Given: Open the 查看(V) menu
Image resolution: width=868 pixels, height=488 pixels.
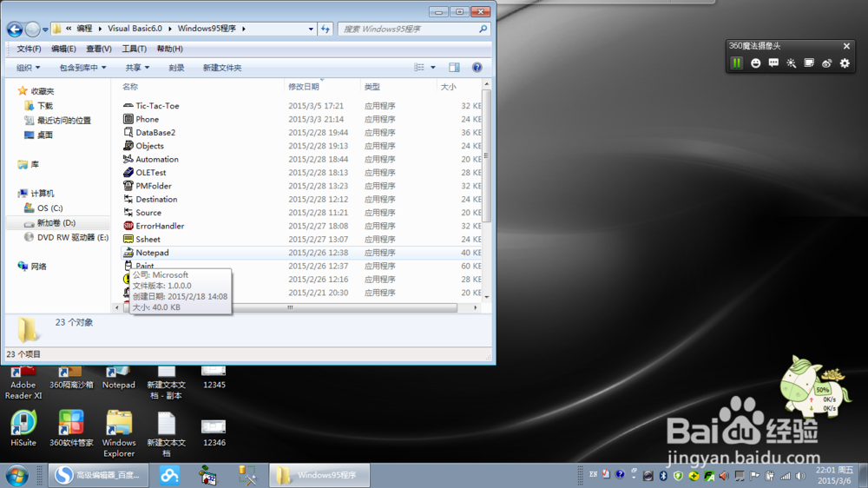Looking at the screenshot, I should (99, 49).
